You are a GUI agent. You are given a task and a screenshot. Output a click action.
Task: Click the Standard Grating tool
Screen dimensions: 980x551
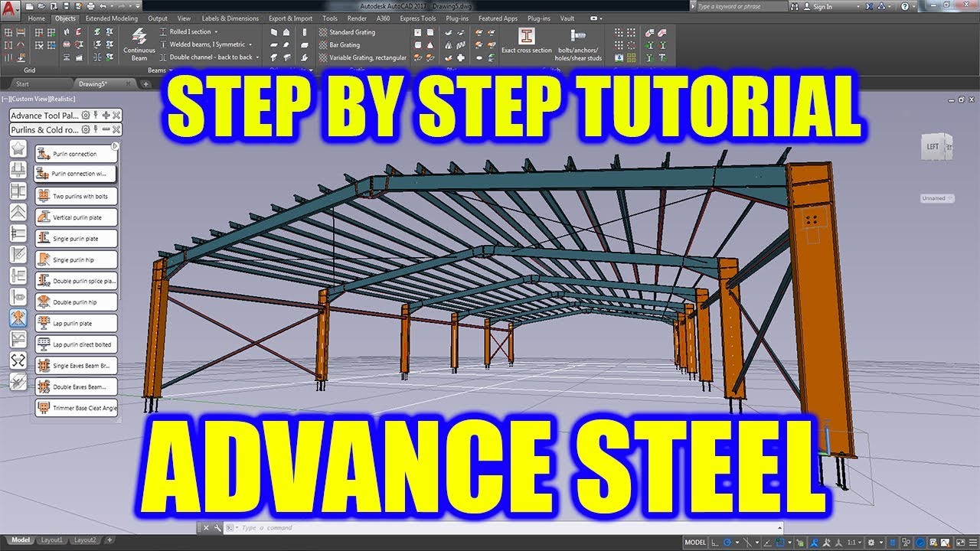pyautogui.click(x=347, y=32)
